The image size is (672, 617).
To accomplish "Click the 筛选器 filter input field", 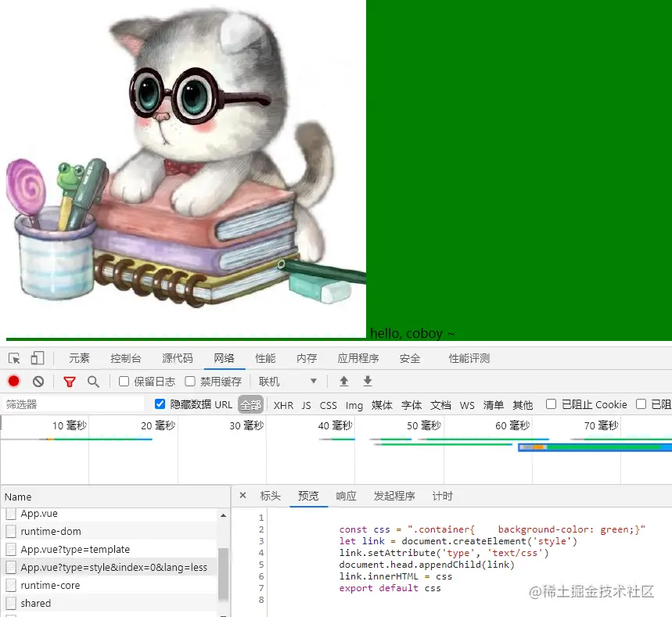I will pyautogui.click(x=74, y=404).
